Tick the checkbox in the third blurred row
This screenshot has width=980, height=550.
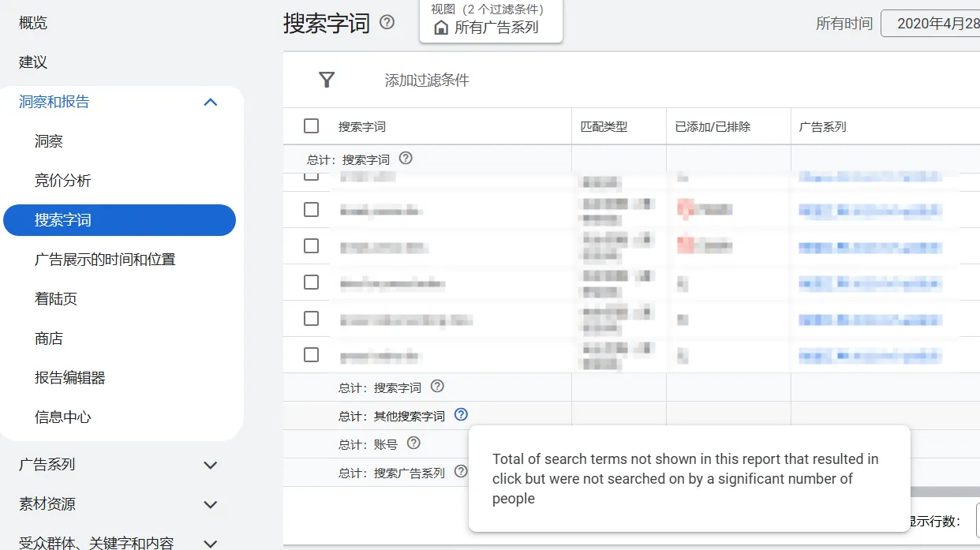point(312,245)
